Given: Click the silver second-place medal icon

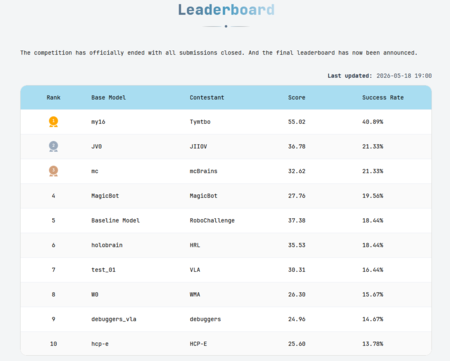Looking at the screenshot, I should click(x=53, y=146).
